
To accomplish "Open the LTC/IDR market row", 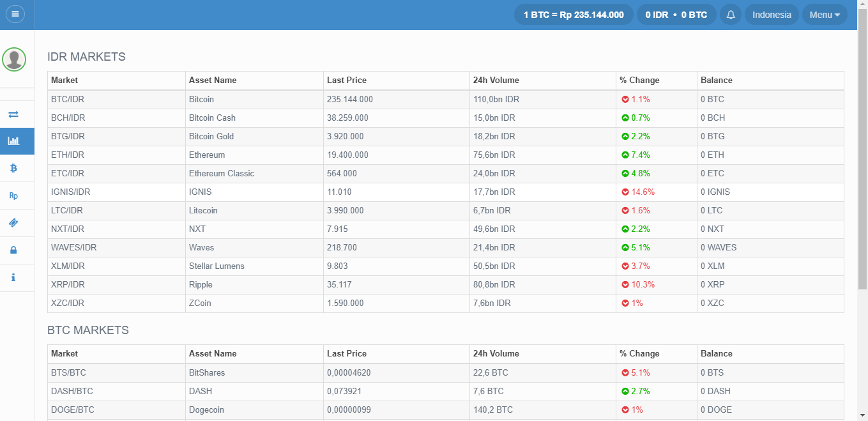I will [x=446, y=211].
